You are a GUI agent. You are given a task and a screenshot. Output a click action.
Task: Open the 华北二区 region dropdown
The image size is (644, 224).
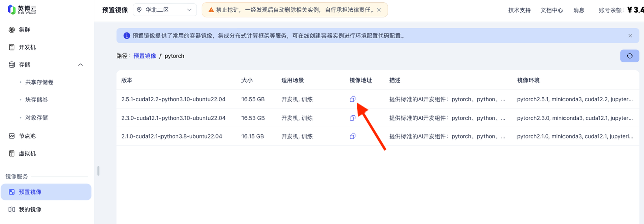165,10
